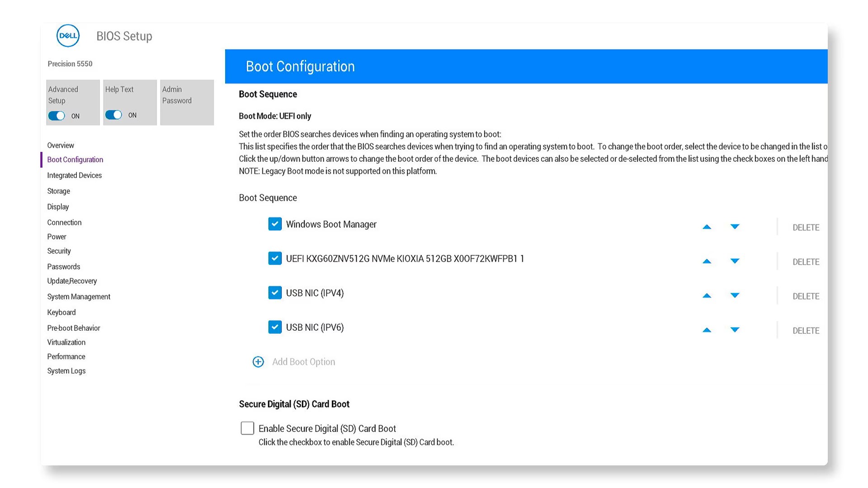Click 'UEFI KXG60ZNV512G NVMe KIOXIA 512GB' entry text
This screenshot has width=868, height=488.
405,258
